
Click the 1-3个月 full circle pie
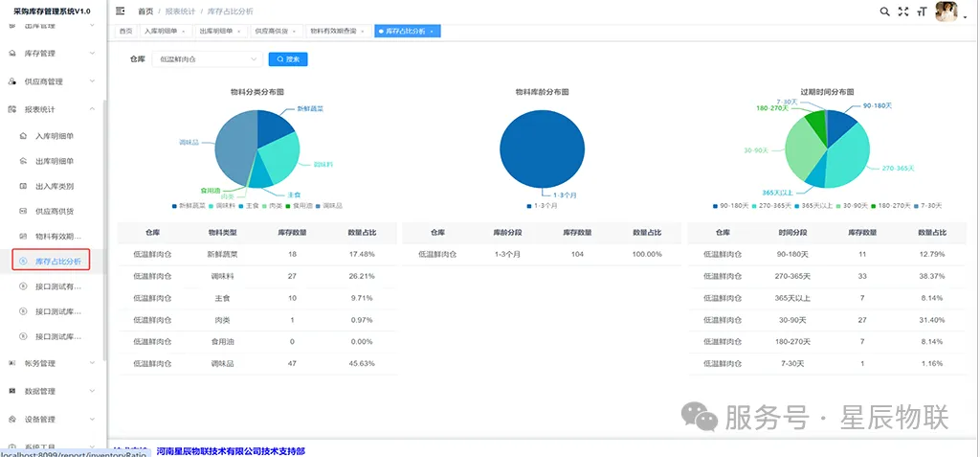click(543, 149)
